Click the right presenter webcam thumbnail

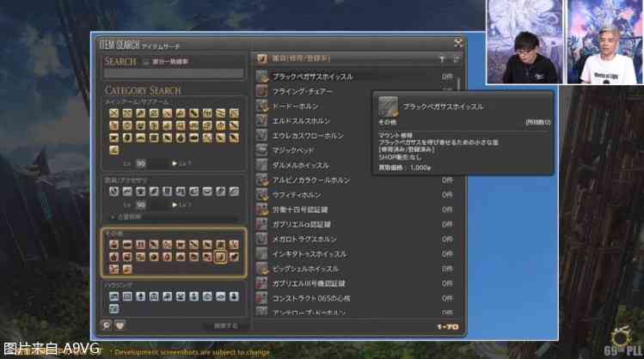[x=605, y=41]
